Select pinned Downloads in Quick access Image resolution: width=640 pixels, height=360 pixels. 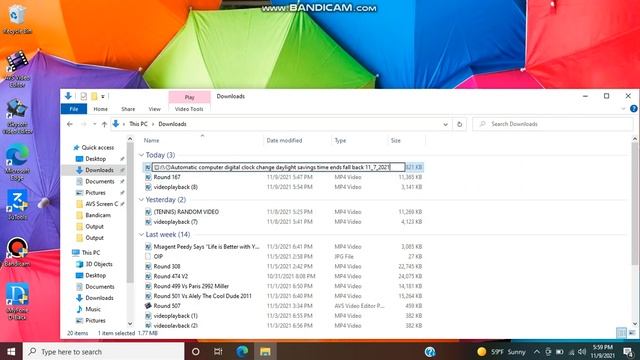point(99,170)
